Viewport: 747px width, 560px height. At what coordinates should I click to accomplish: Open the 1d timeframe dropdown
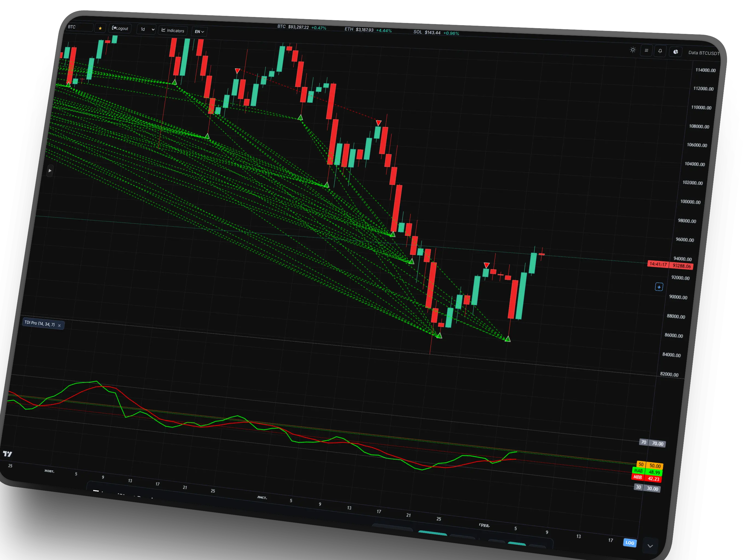(147, 30)
